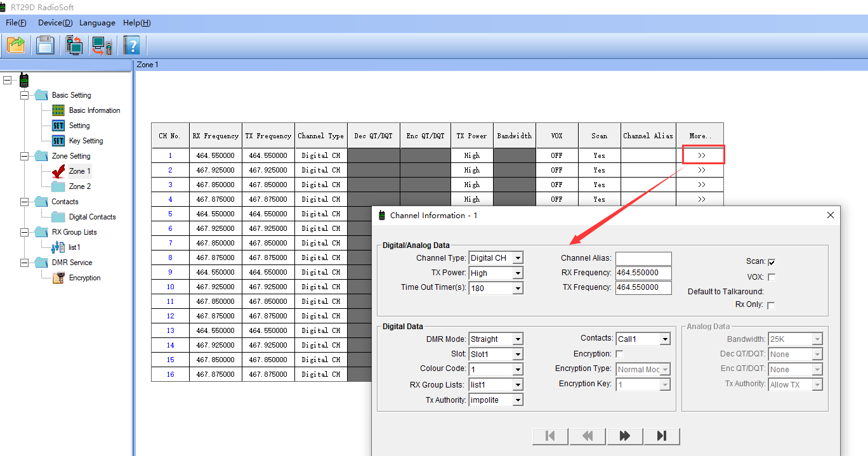Enable the VOX checkbox

[x=772, y=277]
